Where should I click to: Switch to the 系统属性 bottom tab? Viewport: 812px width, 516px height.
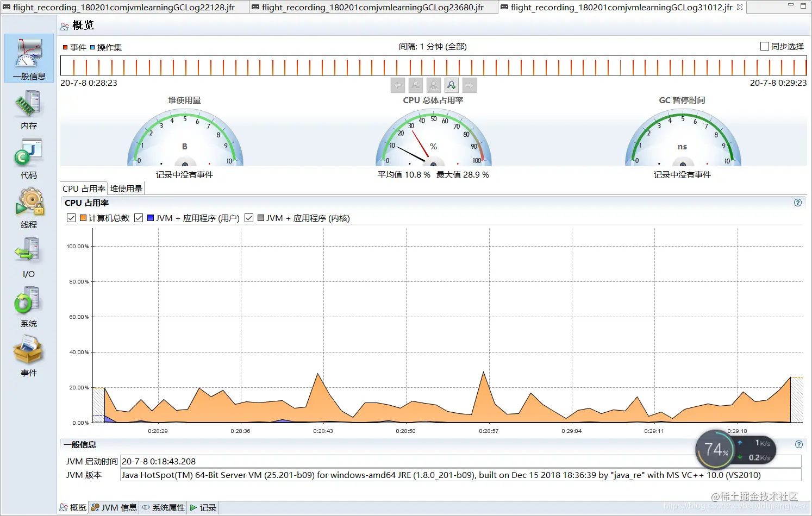163,507
